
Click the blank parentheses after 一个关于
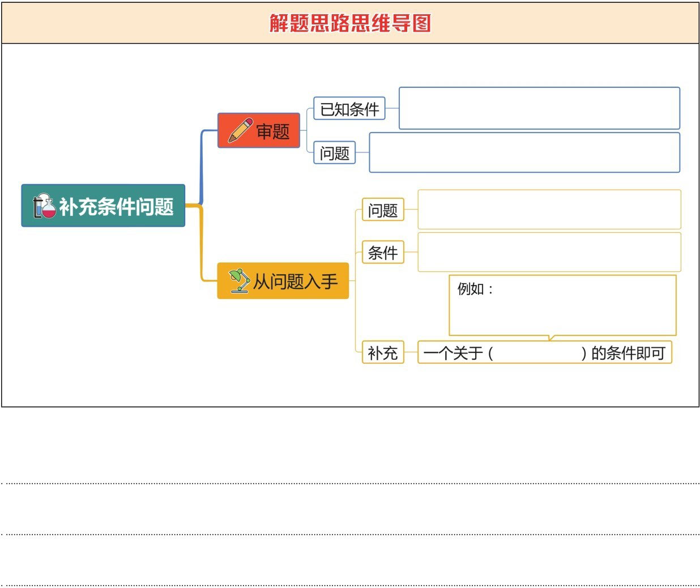coord(537,353)
